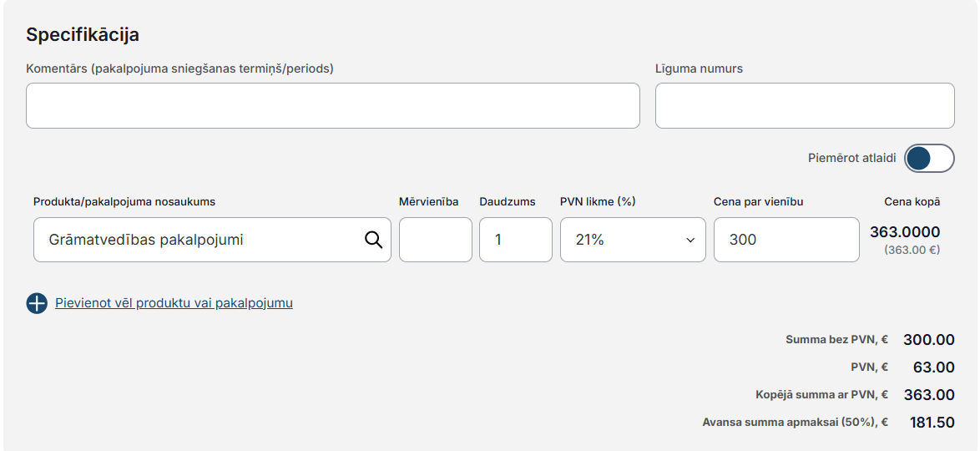Toggle the Piemērot atlaidi switch
This screenshot has height=451, width=980.
(929, 158)
